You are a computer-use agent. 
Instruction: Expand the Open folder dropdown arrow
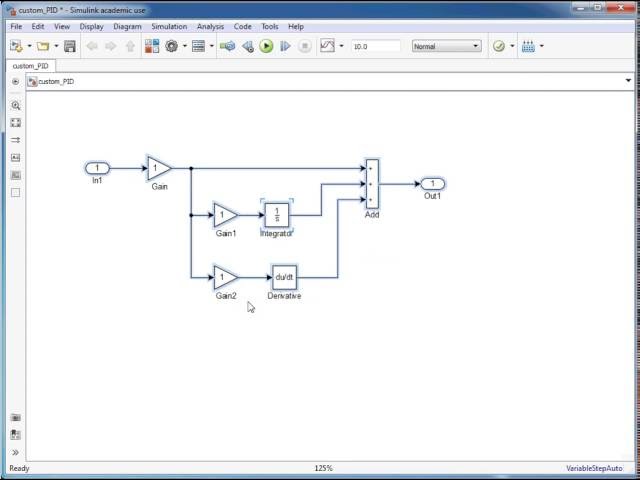[56, 46]
